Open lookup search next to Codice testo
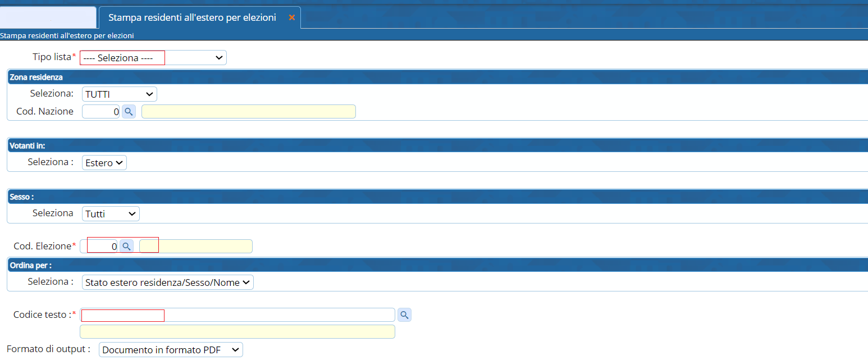This screenshot has width=868, height=360. pyautogui.click(x=404, y=315)
